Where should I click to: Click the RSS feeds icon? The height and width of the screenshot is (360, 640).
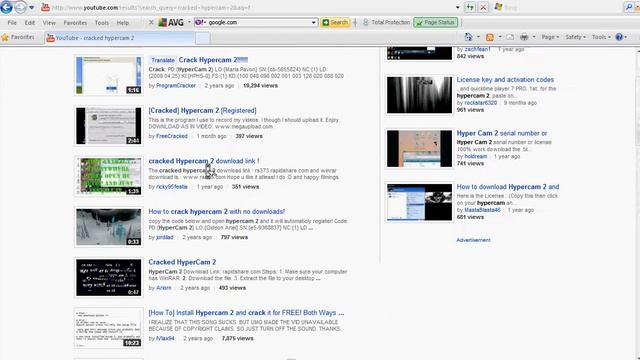[490, 37]
